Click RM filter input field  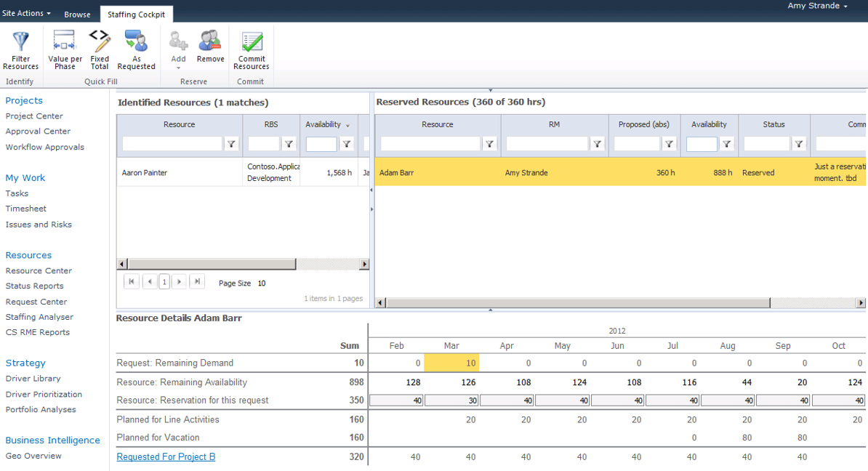click(x=547, y=144)
